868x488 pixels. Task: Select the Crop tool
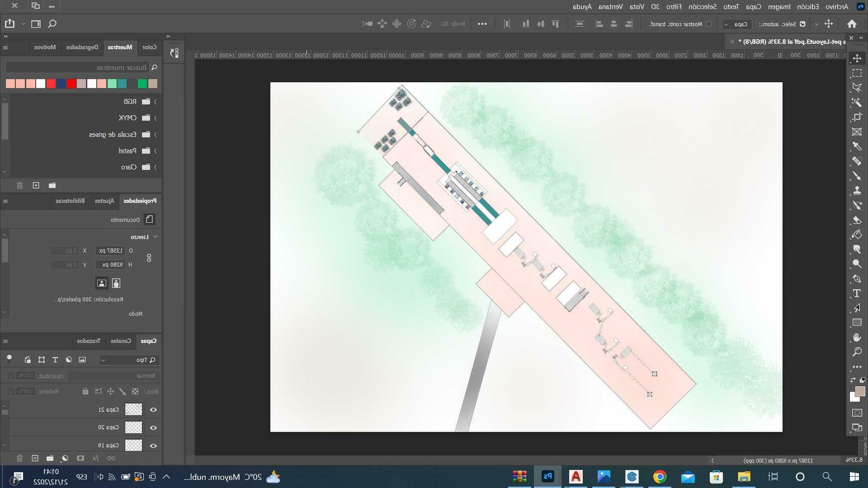point(856,117)
